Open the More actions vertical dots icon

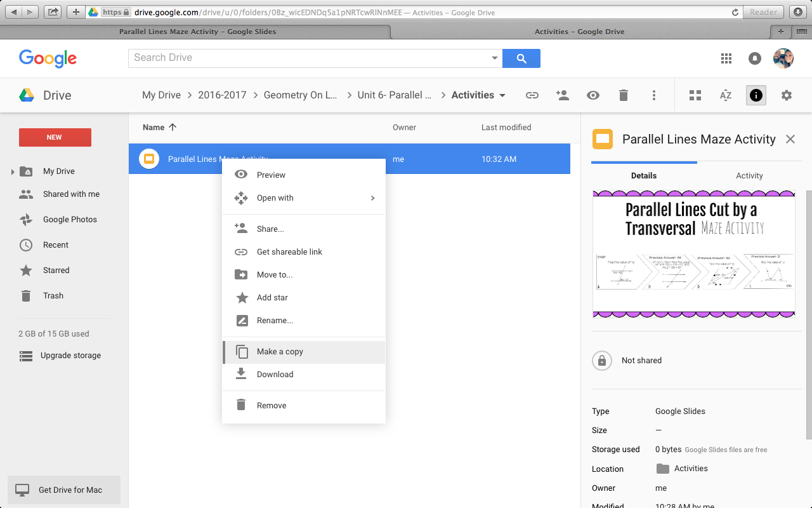click(x=654, y=95)
